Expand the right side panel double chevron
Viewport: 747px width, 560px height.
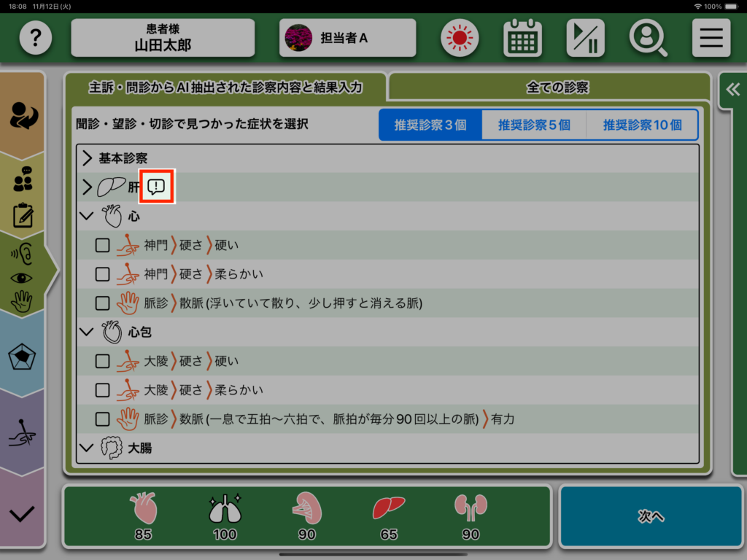tap(732, 90)
